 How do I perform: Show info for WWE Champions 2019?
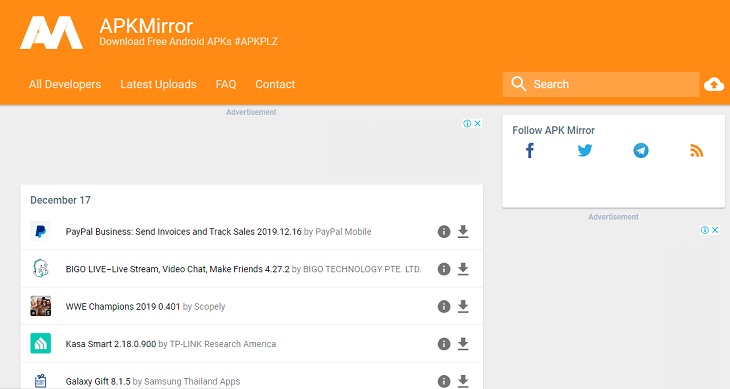(444, 306)
